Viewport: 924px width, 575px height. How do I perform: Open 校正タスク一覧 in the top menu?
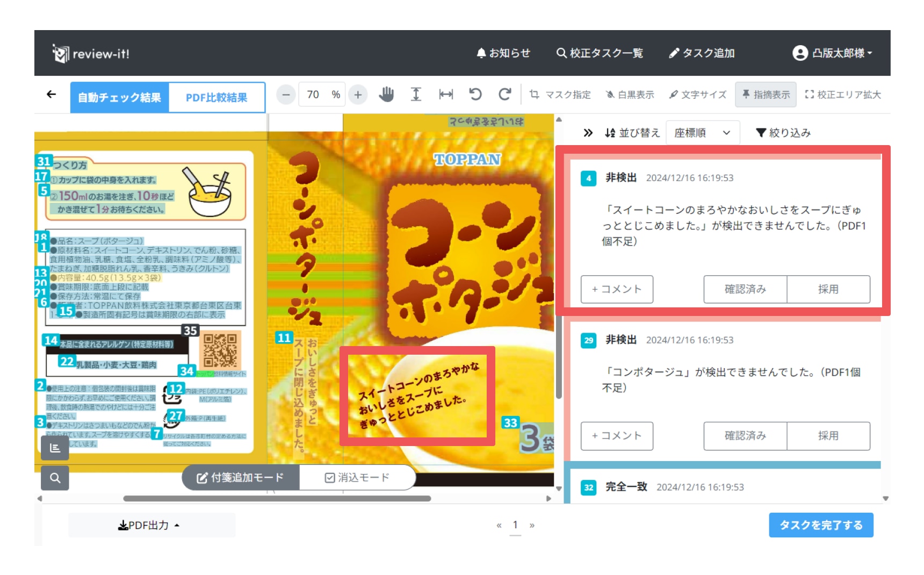point(600,53)
